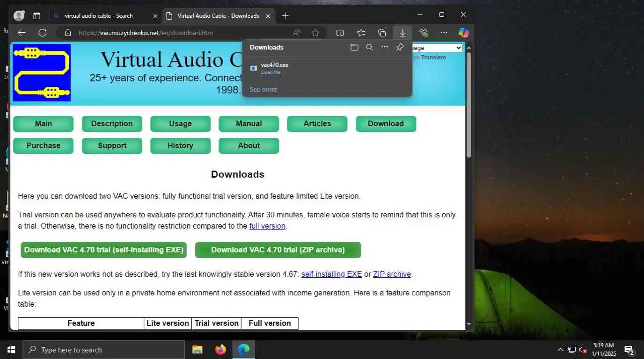Click the Windows Start button
Screen dimensions: 644x359
11,350
